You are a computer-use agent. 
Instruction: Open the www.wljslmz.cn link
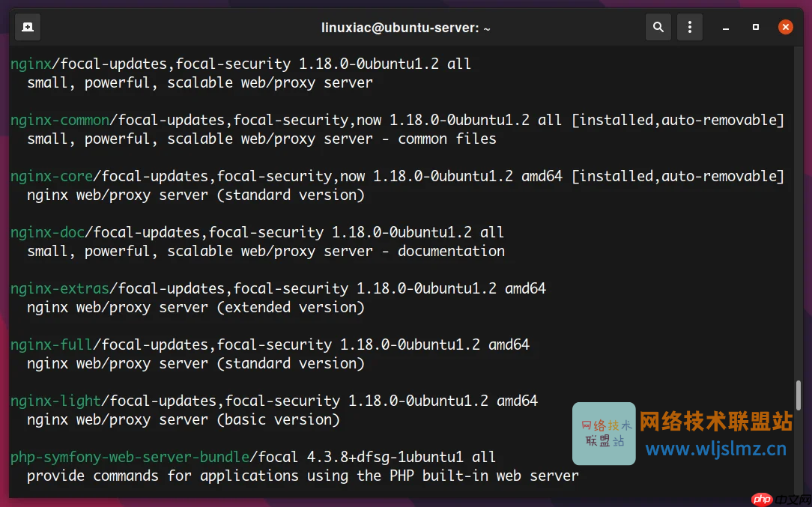[x=716, y=449]
